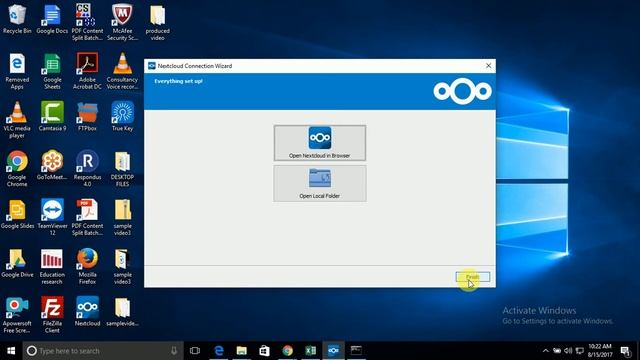
Task: Select the Mozilla Firefox desktop icon
Action: 87,266
